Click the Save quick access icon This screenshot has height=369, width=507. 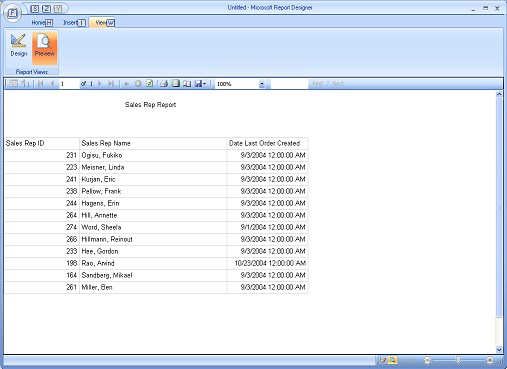[x=34, y=9]
